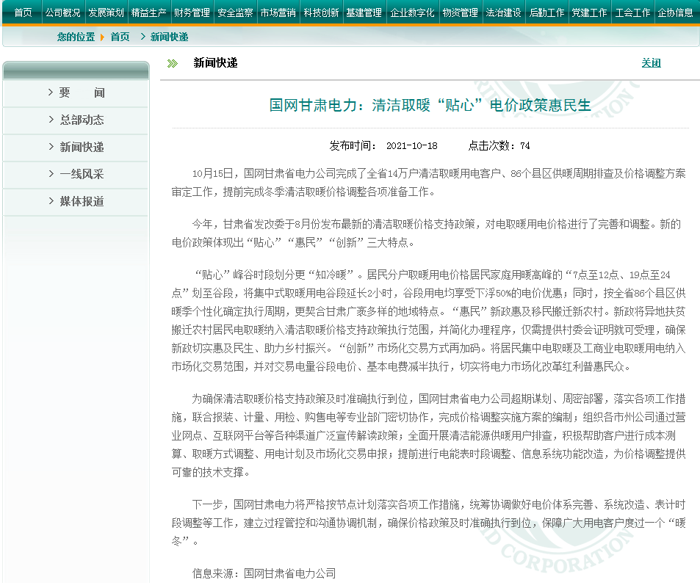Image resolution: width=700 pixels, height=588 pixels.
Task: Select 新闻快递 in the left sidebar
Action: 82,148
